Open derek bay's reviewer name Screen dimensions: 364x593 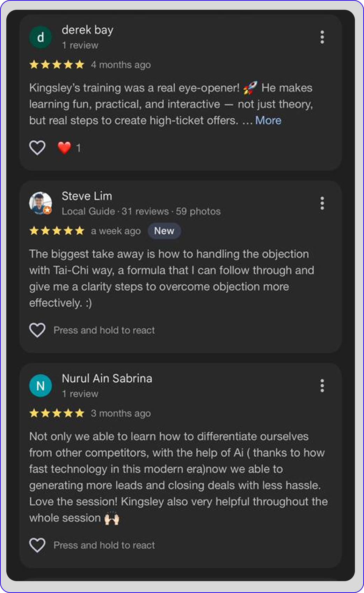tap(87, 30)
